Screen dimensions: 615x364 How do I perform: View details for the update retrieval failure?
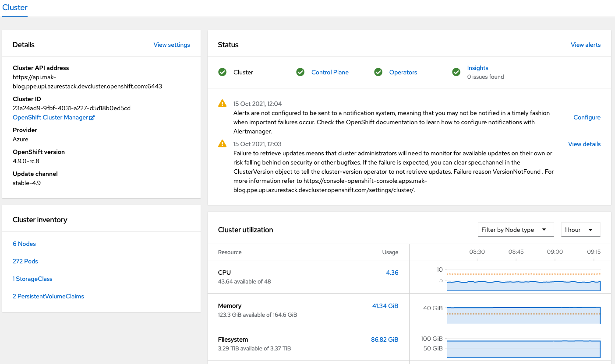pyautogui.click(x=584, y=143)
